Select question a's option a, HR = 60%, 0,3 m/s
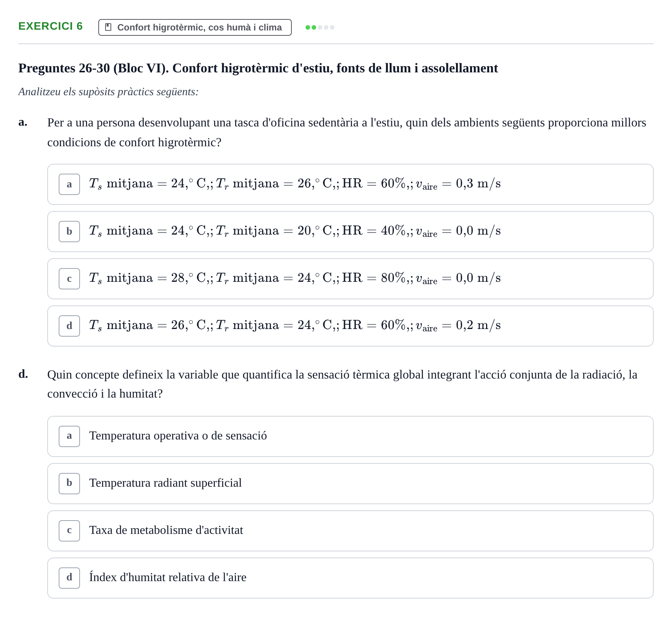Viewport: 672px width, 623px height. point(350,184)
